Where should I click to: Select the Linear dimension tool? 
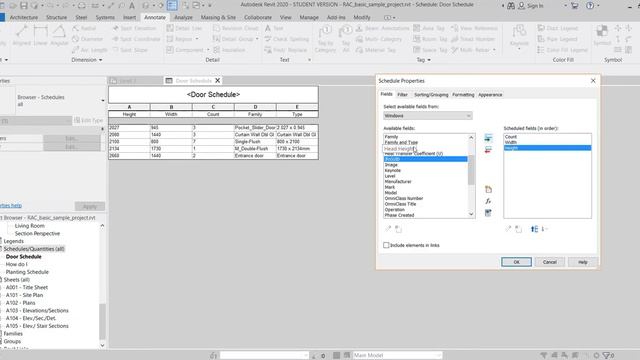pos(40,35)
